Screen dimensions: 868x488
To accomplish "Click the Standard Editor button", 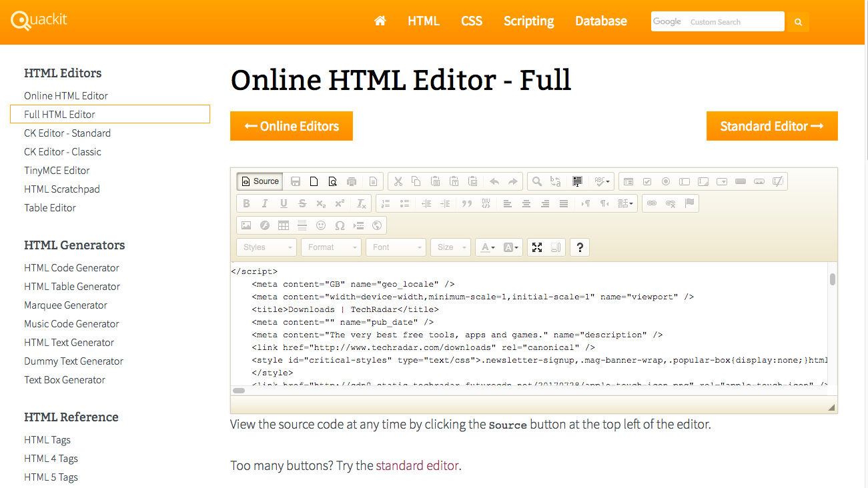I will pyautogui.click(x=772, y=126).
